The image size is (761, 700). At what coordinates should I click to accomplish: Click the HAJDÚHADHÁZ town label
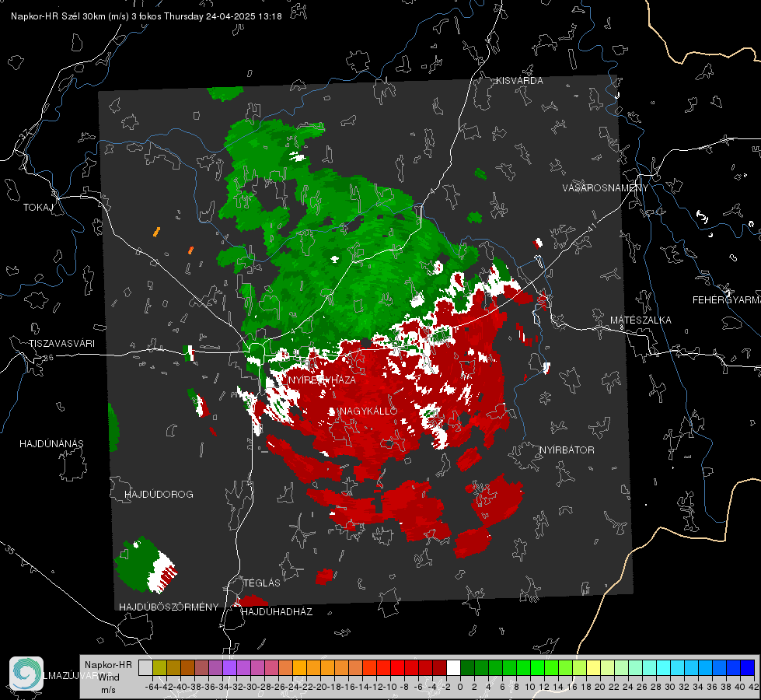[277, 612]
